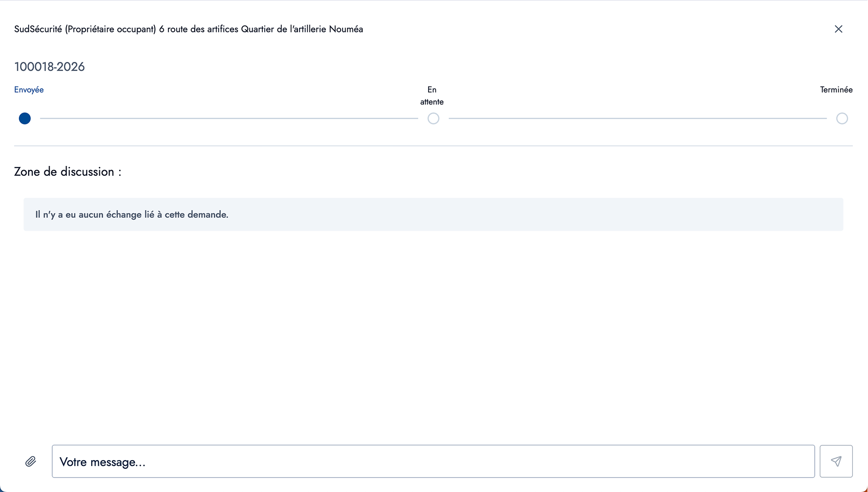Click the 'aucun échange' notice text
The image size is (868, 492).
[132, 215]
